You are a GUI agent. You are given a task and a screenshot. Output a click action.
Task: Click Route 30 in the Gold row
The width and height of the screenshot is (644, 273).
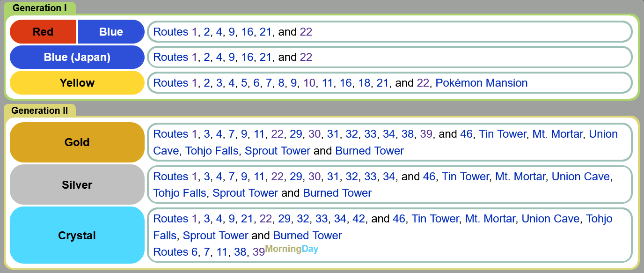tap(315, 134)
